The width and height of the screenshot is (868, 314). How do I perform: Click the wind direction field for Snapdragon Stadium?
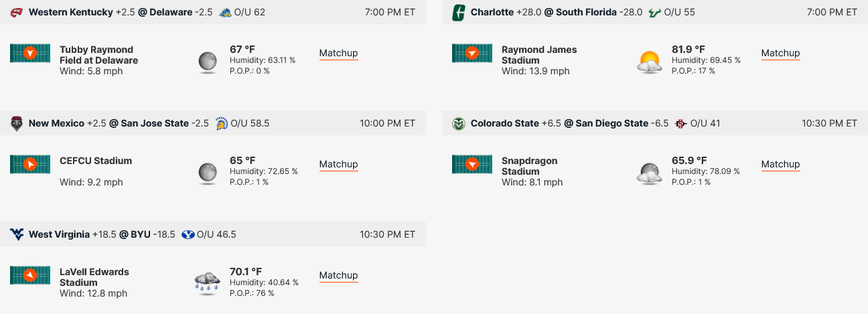tap(472, 164)
